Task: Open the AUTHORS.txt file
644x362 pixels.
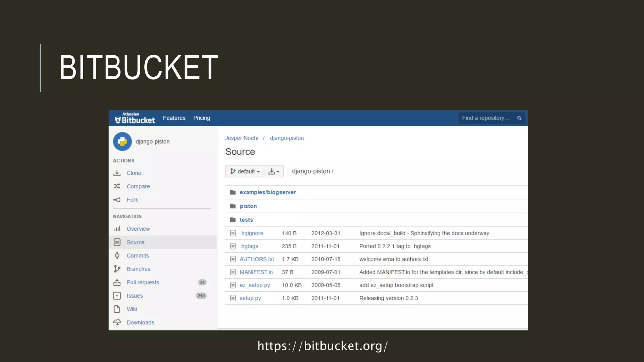Action: point(257,259)
